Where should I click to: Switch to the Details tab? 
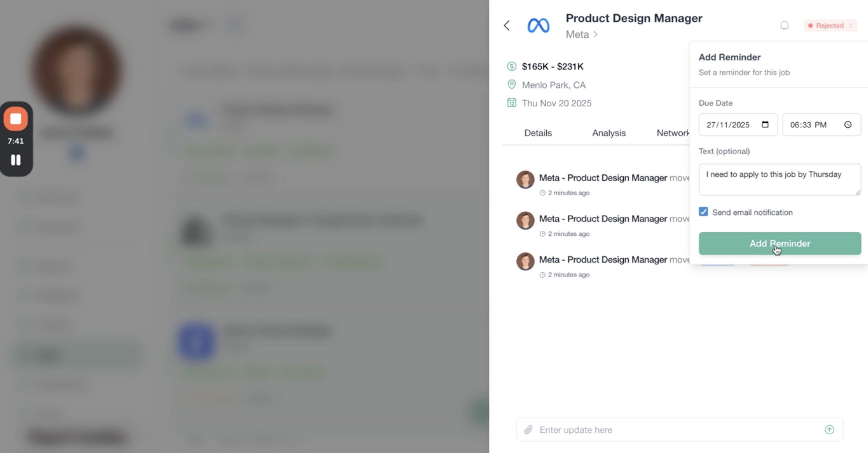tap(538, 133)
